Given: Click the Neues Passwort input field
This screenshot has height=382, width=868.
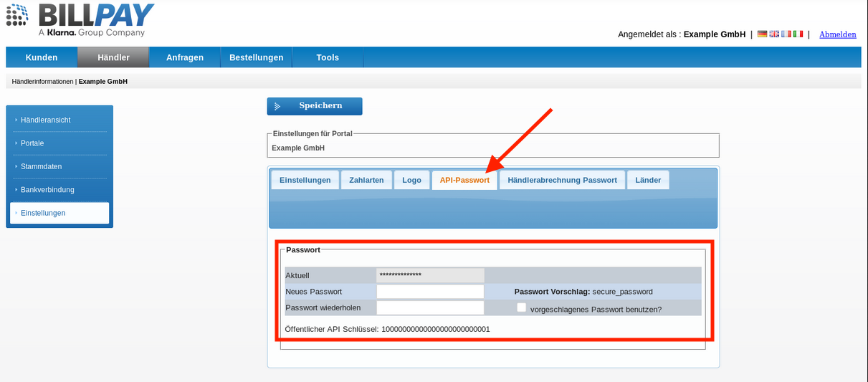Looking at the screenshot, I should pyautogui.click(x=430, y=292).
